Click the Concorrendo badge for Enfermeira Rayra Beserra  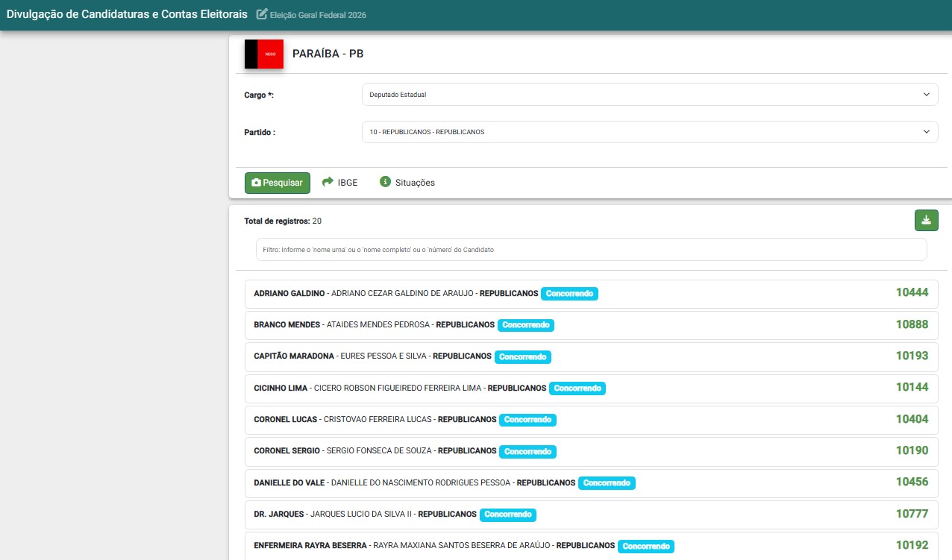tap(646, 546)
